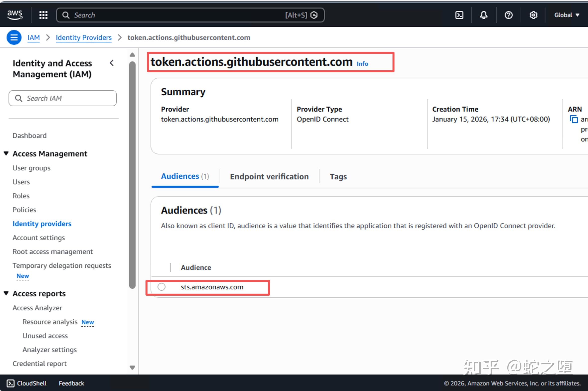
Task: Open CloudShell from the top toolbar
Action: point(459,15)
